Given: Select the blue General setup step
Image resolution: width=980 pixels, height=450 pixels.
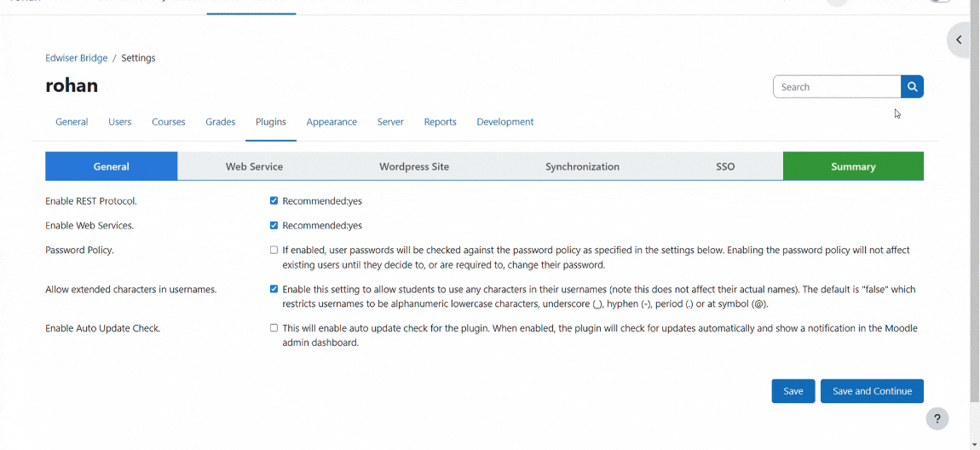Looking at the screenshot, I should pyautogui.click(x=112, y=166).
